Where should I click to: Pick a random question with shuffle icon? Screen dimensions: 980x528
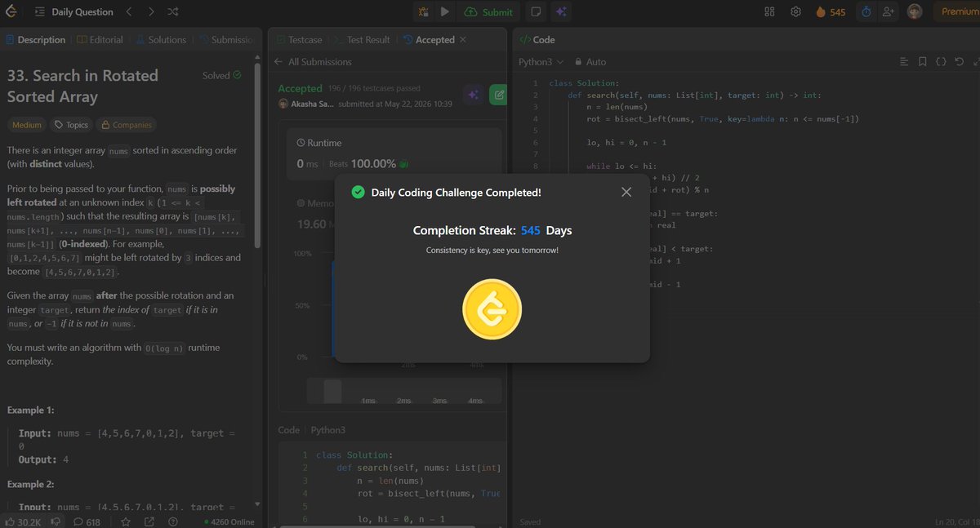[173, 11]
